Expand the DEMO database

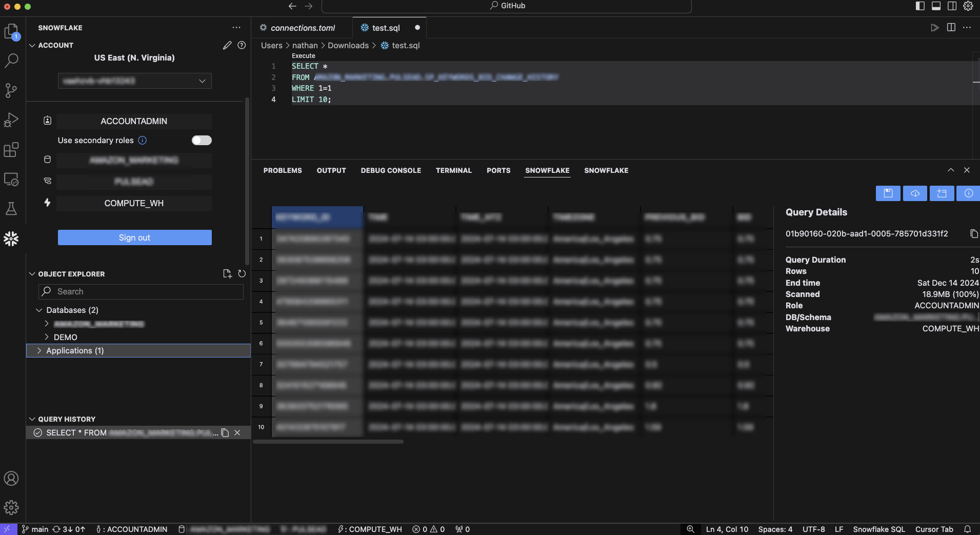coord(47,337)
